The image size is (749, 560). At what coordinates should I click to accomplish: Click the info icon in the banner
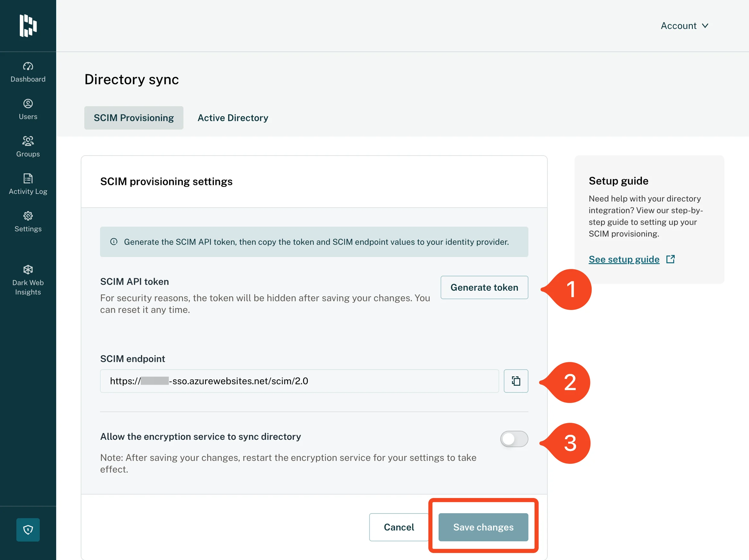[114, 242]
